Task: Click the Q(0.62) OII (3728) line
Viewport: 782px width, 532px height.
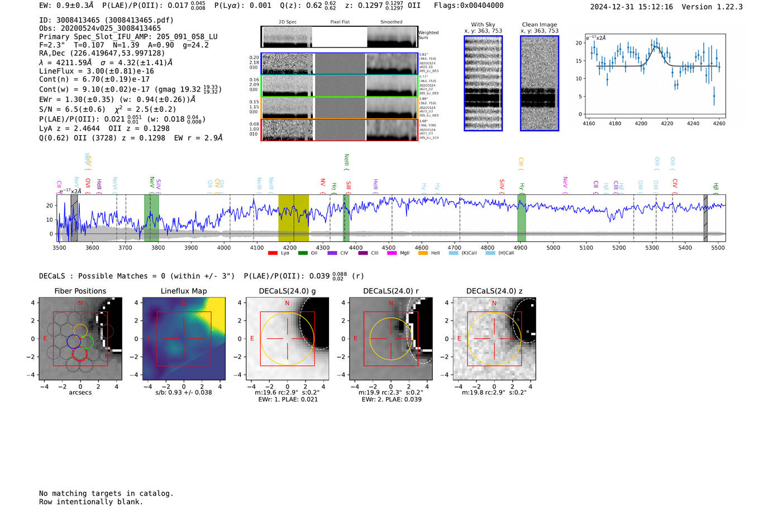Action: (x=131, y=138)
